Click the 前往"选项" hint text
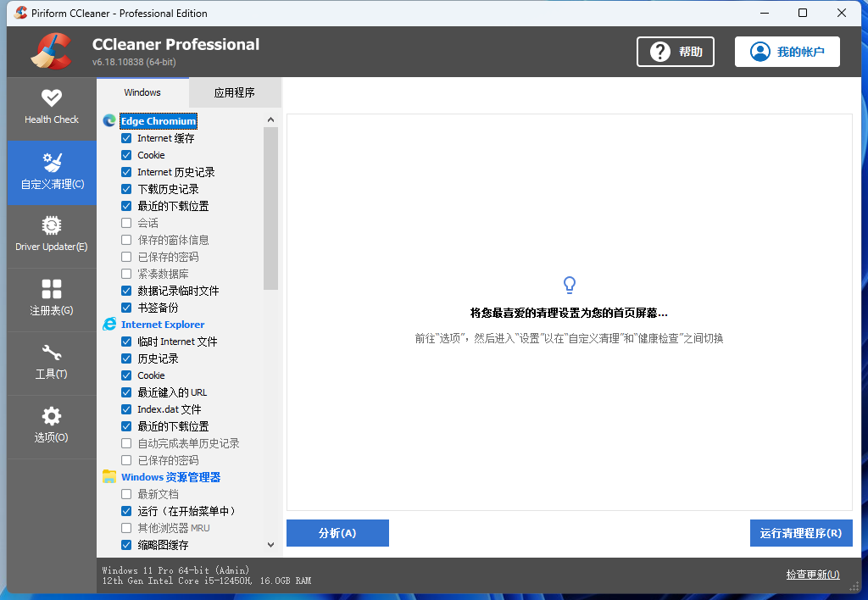The image size is (868, 600). (x=569, y=338)
